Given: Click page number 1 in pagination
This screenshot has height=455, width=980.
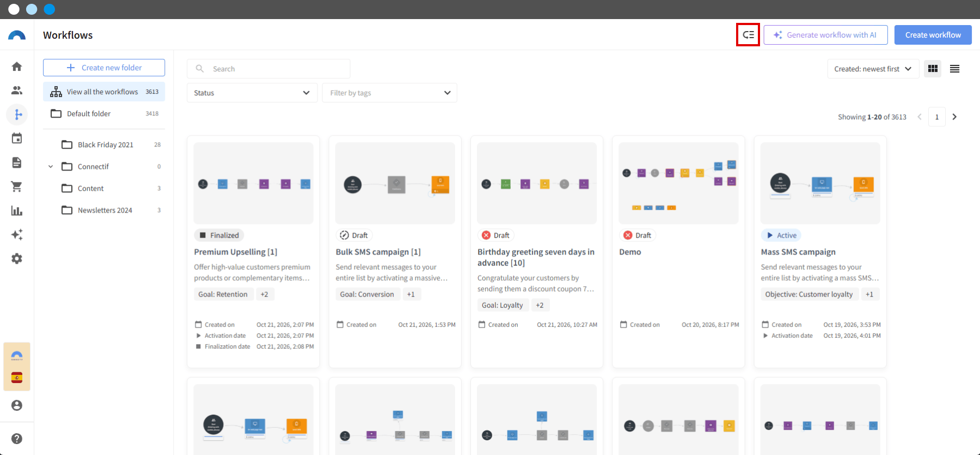Looking at the screenshot, I should point(937,117).
